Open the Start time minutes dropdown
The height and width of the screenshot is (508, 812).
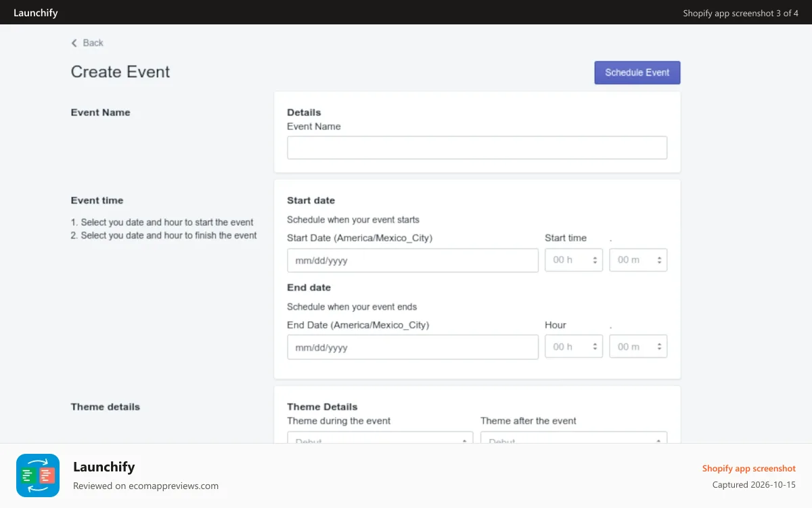[x=638, y=260]
